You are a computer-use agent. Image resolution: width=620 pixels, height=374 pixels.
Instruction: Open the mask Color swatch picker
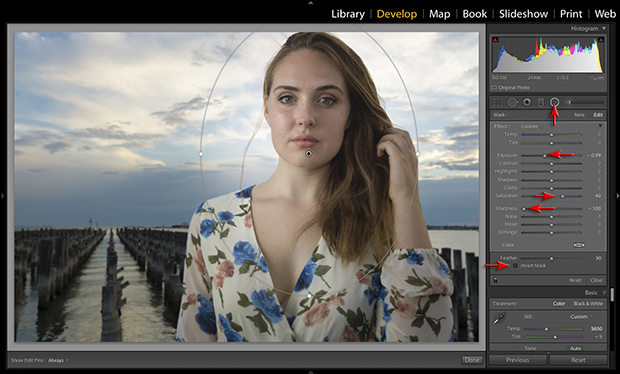click(x=578, y=245)
